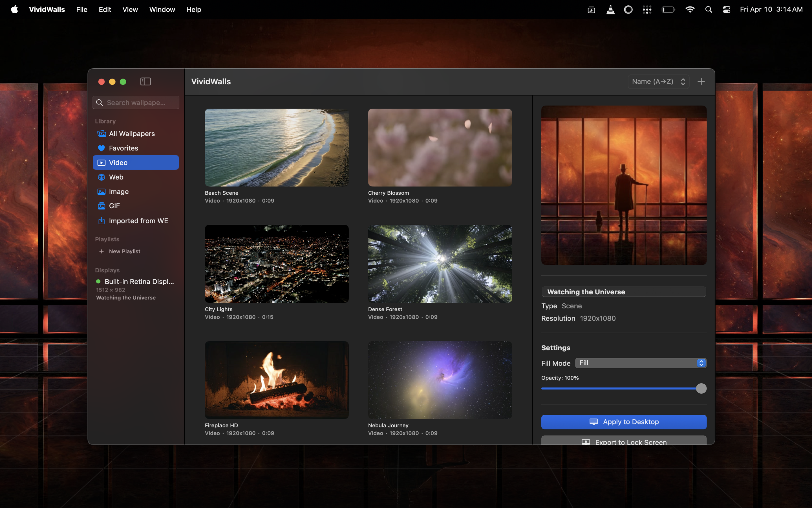Viewport: 812px width, 508px height.
Task: Select All Wallpapers in the sidebar
Action: [136, 134]
